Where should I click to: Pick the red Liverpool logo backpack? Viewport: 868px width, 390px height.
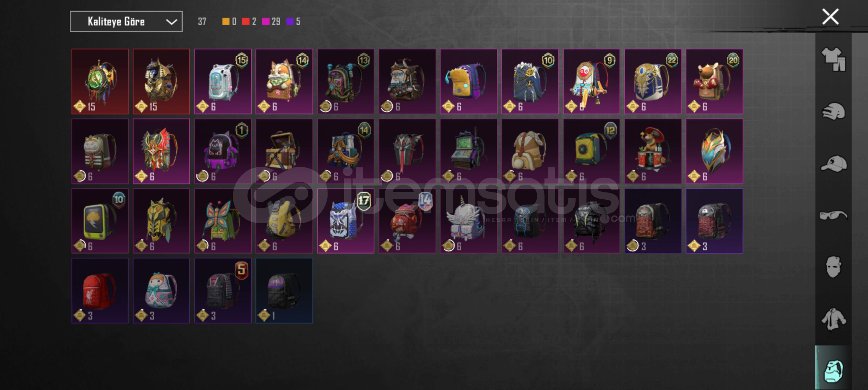pos(100,291)
